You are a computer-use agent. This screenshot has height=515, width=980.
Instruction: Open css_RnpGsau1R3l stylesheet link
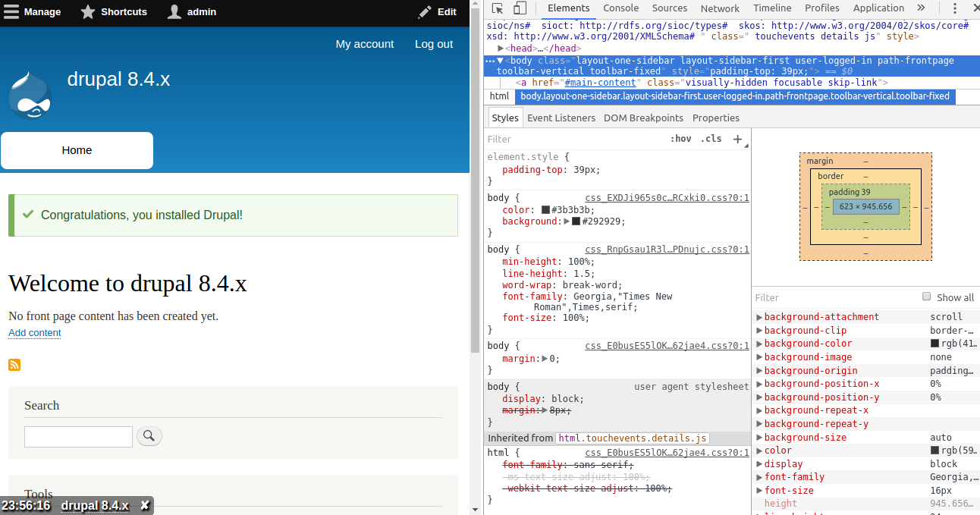[667, 250]
